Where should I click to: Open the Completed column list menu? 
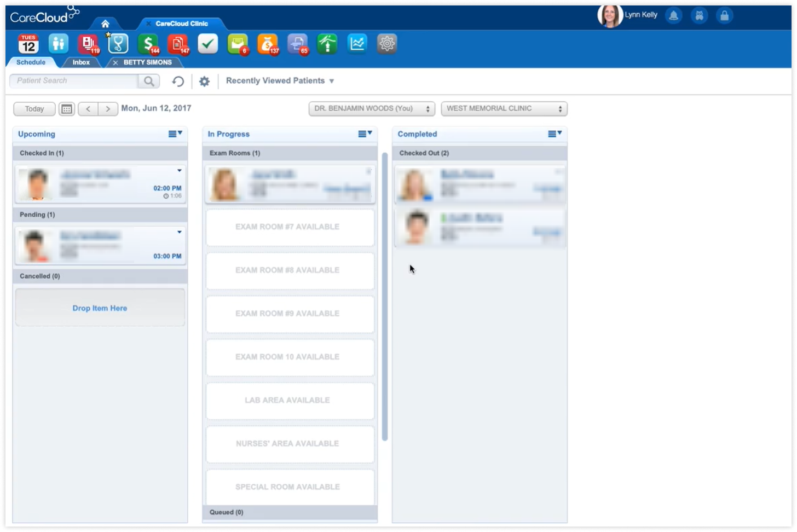click(555, 134)
